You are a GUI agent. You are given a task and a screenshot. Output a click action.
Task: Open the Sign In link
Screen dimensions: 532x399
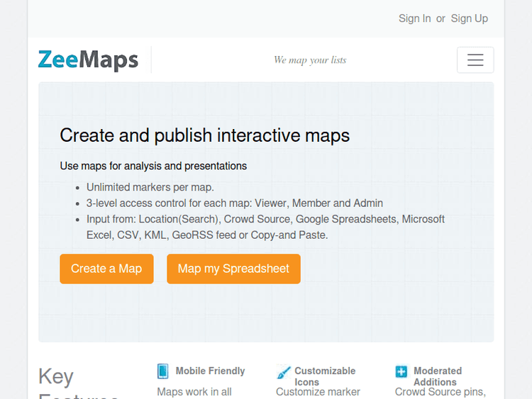tap(414, 18)
